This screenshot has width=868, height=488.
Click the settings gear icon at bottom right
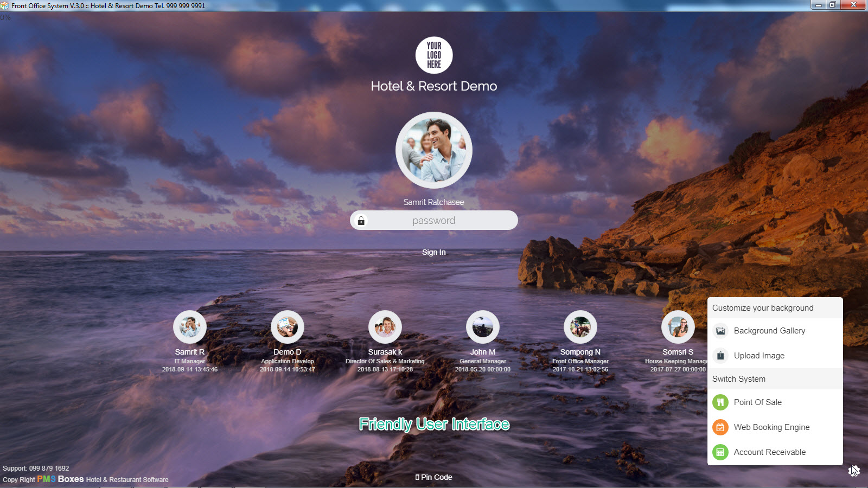click(853, 471)
